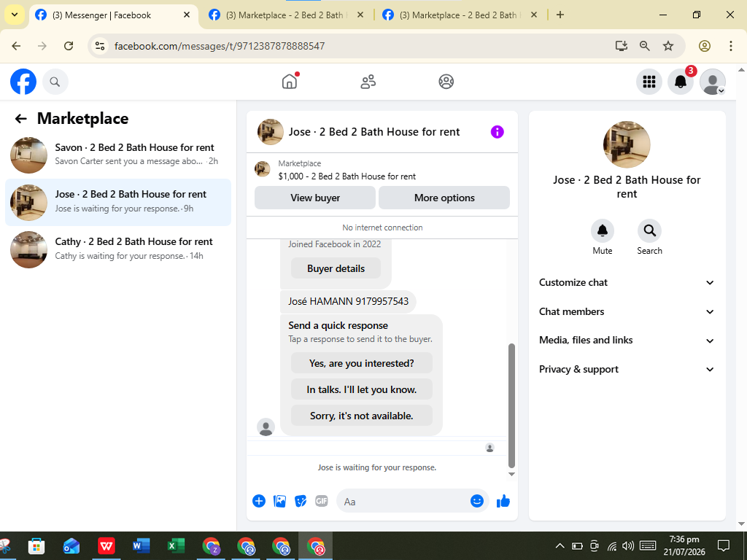Click Jose's large profile thumbnail in right panel
This screenshot has width=747, height=560.
(x=627, y=144)
